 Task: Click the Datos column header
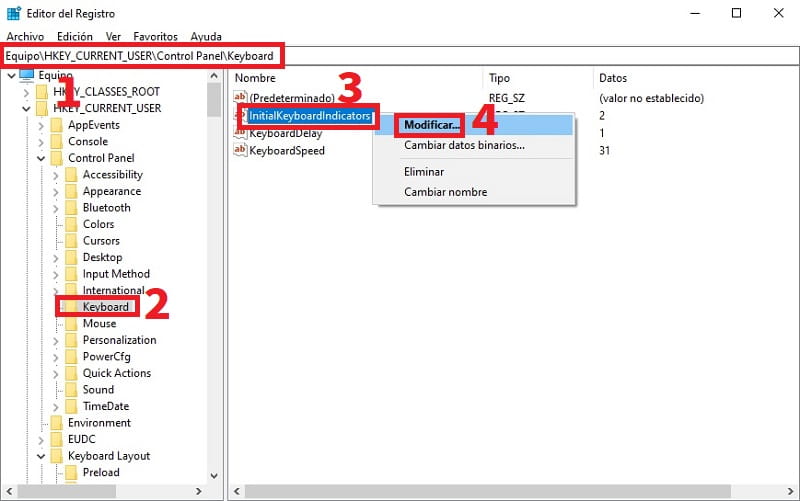pyautogui.click(x=612, y=78)
